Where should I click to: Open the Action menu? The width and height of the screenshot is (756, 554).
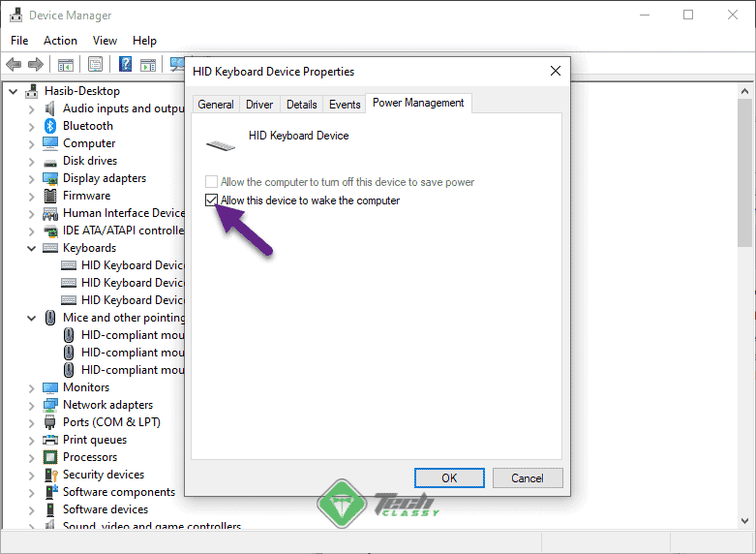60,41
